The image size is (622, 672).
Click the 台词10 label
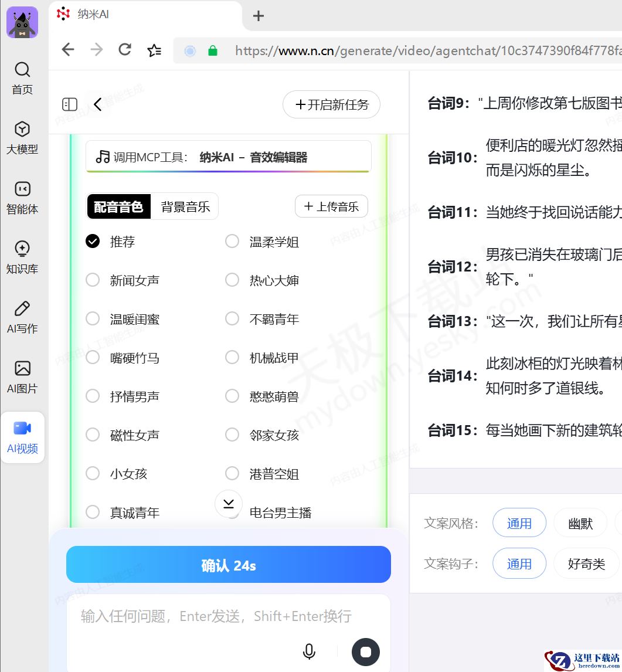453,158
